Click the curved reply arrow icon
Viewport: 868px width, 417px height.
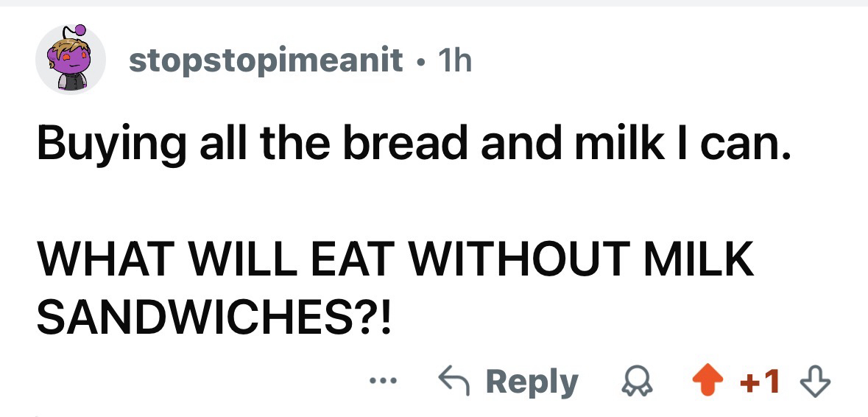(454, 382)
